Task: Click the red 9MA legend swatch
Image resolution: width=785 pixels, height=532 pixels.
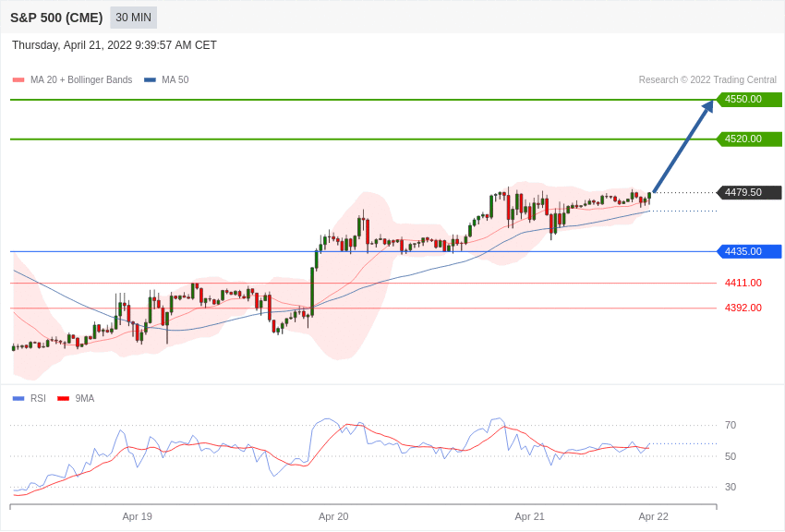Action: coord(64,398)
